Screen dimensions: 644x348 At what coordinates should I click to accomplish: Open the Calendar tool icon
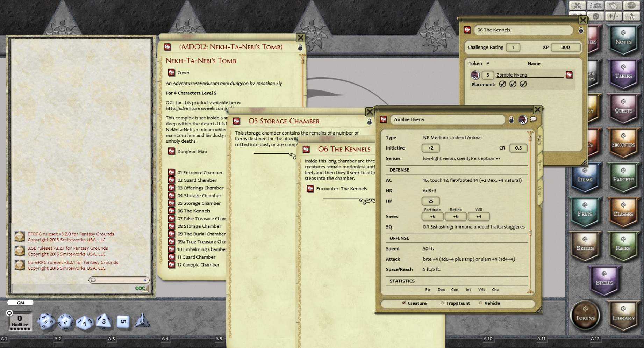(x=614, y=6)
